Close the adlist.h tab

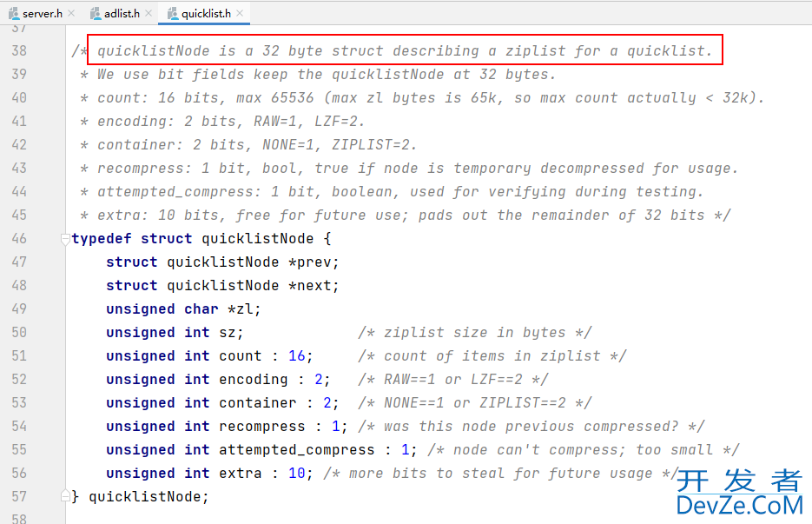coord(149,14)
